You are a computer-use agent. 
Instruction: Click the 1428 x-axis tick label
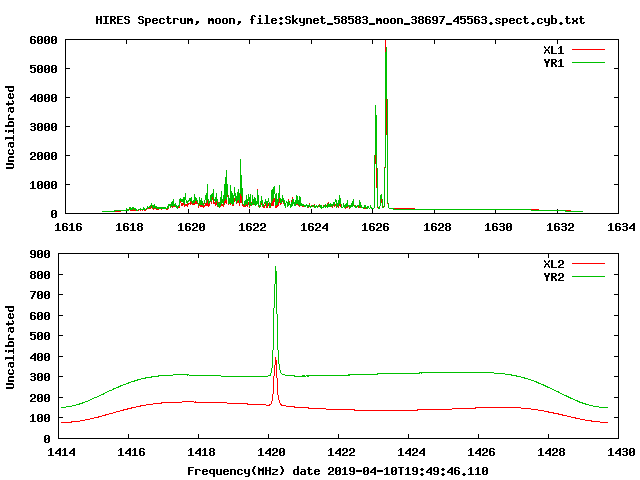[x=551, y=452]
